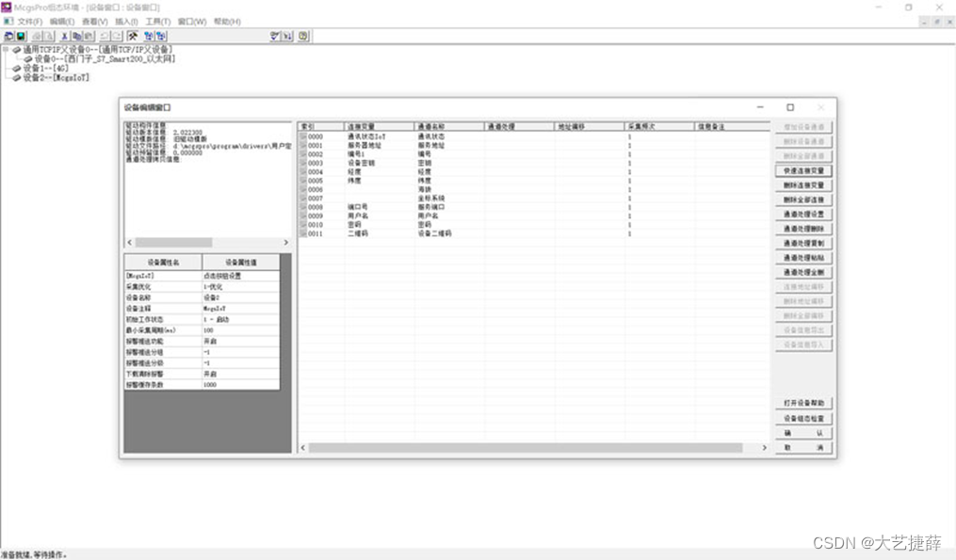Screen dimensions: 956x560
Task: Click the Paste toolbar icon
Action: point(89,37)
